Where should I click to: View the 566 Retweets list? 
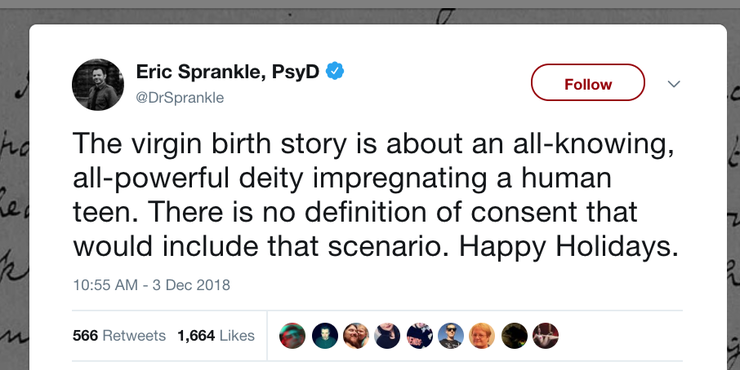pyautogui.click(x=119, y=336)
